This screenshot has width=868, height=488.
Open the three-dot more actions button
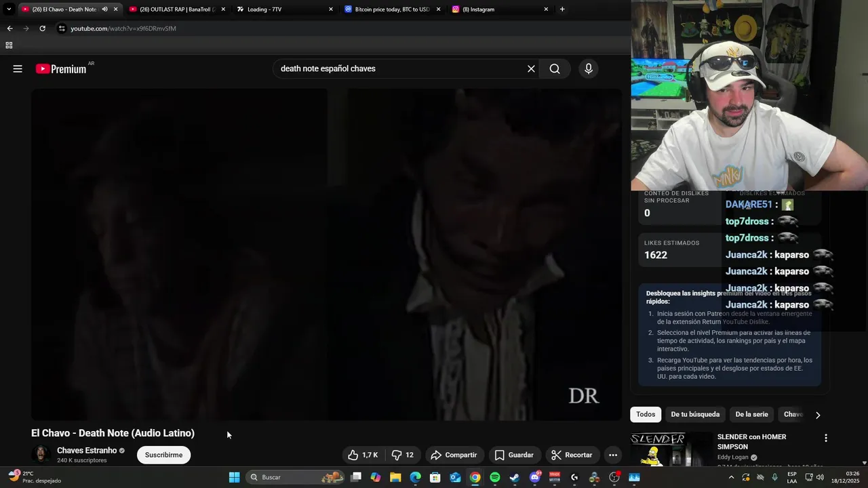coord(612,455)
